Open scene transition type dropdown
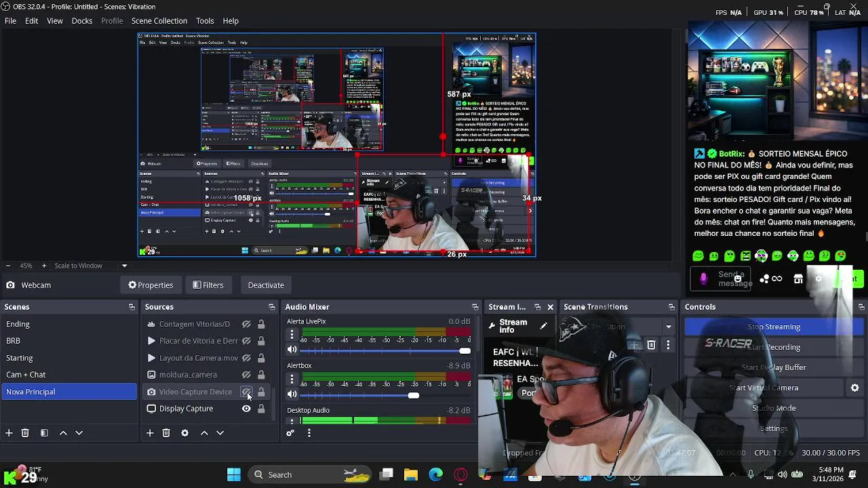The image size is (868, 488). (x=668, y=326)
